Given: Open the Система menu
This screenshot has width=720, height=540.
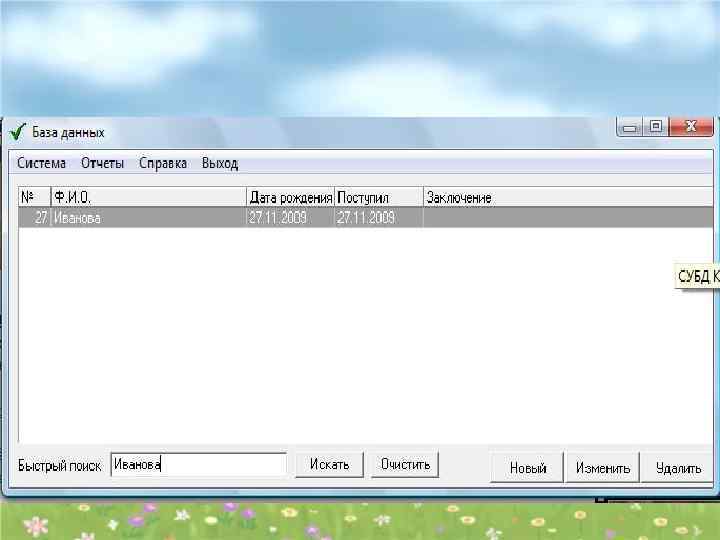Looking at the screenshot, I should pos(41,163).
